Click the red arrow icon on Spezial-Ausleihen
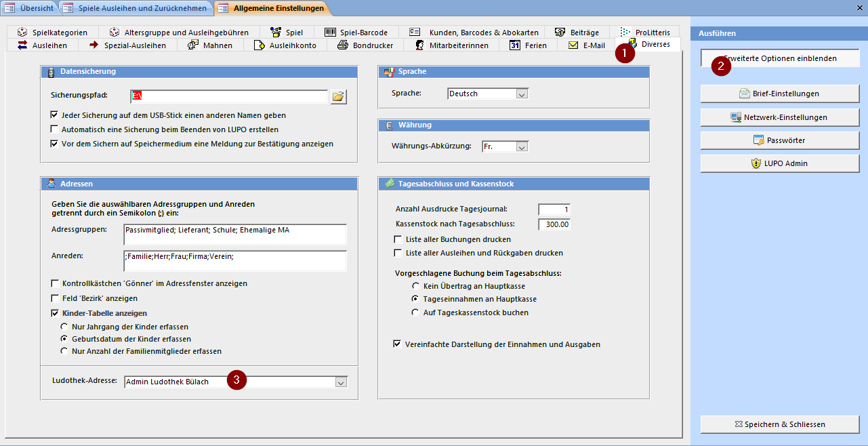The height and width of the screenshot is (446, 868). (x=94, y=45)
